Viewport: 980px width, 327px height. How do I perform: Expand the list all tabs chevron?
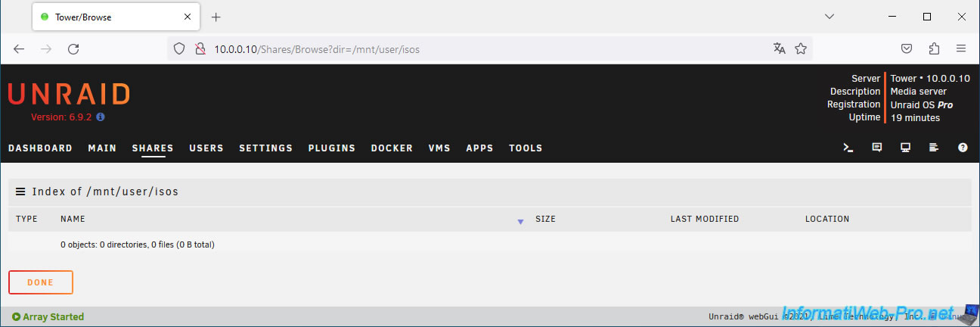[x=830, y=17]
